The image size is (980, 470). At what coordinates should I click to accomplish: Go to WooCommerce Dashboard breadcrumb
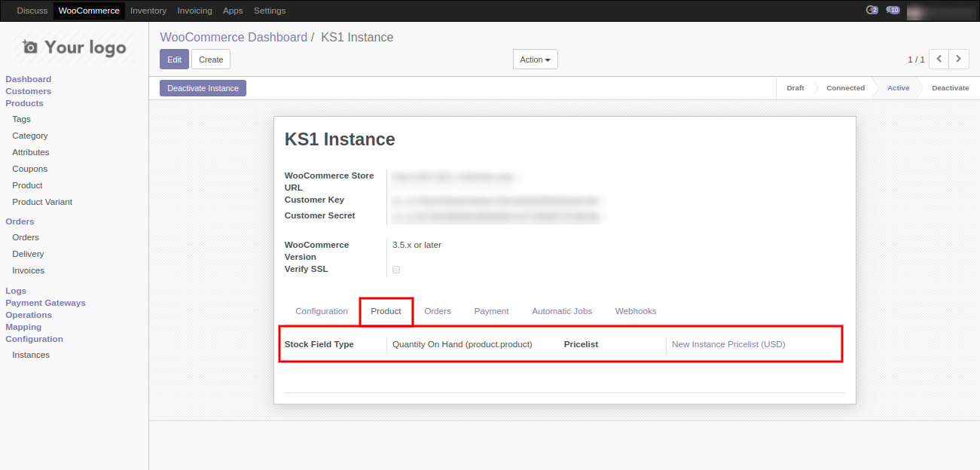[234, 38]
